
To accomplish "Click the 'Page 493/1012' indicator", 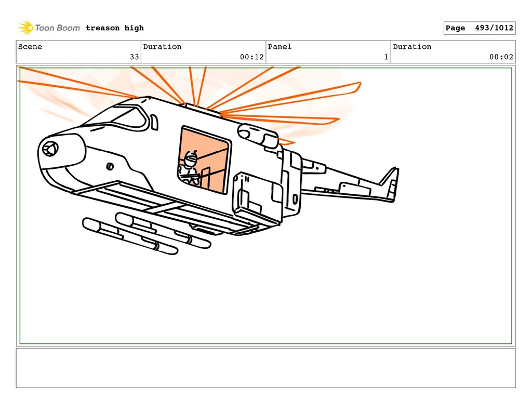I will click(480, 28).
